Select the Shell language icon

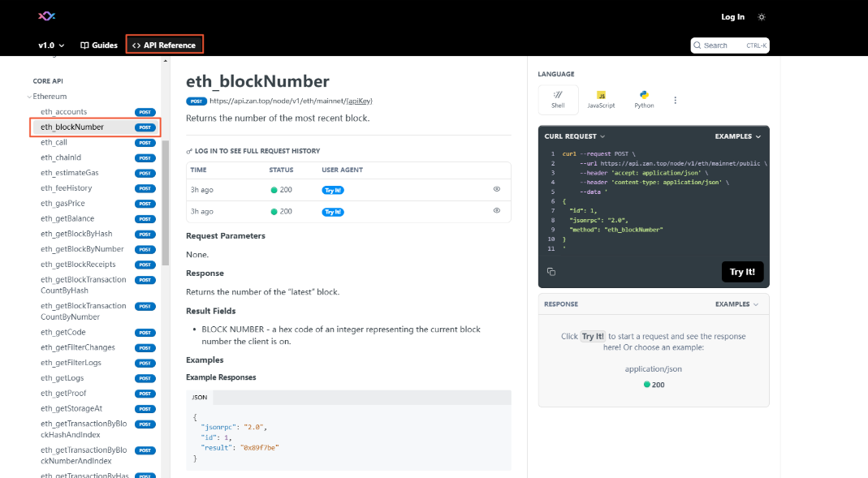tap(558, 99)
